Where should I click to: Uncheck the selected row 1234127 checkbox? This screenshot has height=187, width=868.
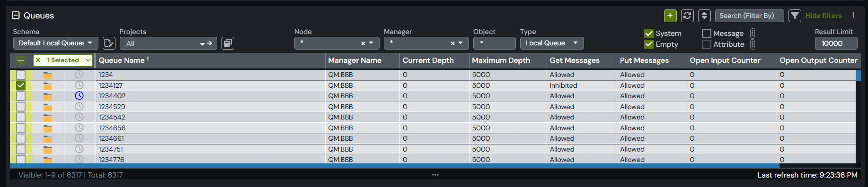coord(21,85)
